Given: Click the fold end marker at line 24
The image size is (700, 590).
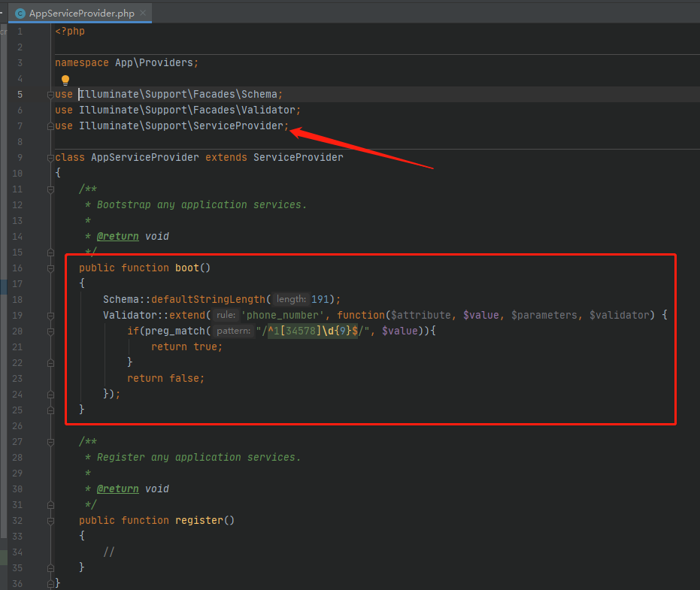Looking at the screenshot, I should pyautogui.click(x=50, y=395).
